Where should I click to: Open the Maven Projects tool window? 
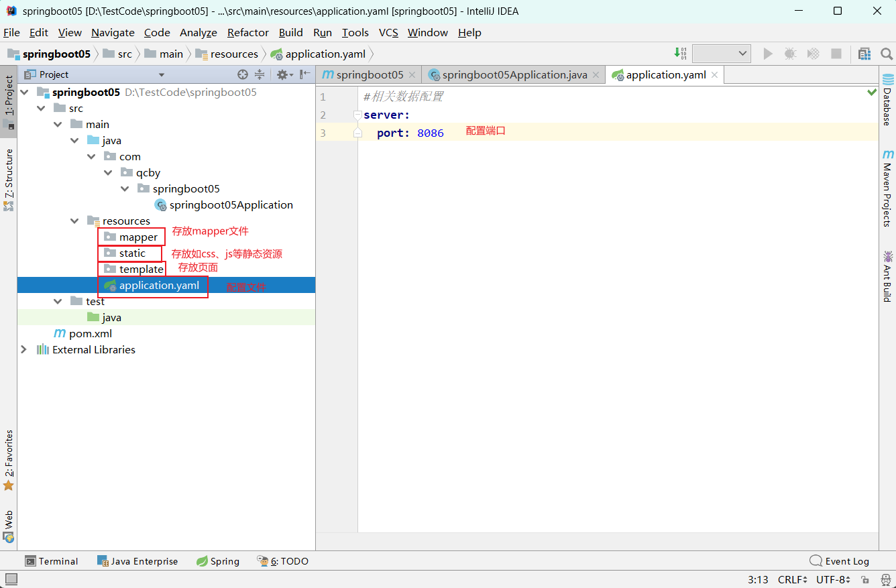[887, 188]
